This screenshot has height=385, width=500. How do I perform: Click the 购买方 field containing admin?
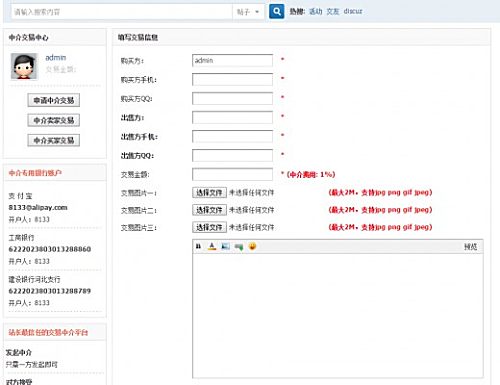tap(232, 60)
